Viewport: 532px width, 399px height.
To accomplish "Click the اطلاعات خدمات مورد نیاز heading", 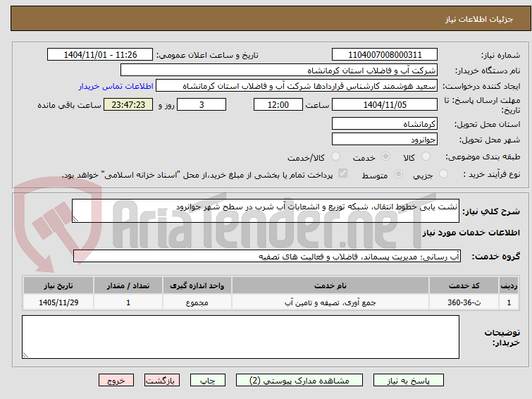I will pyautogui.click(x=471, y=233).
